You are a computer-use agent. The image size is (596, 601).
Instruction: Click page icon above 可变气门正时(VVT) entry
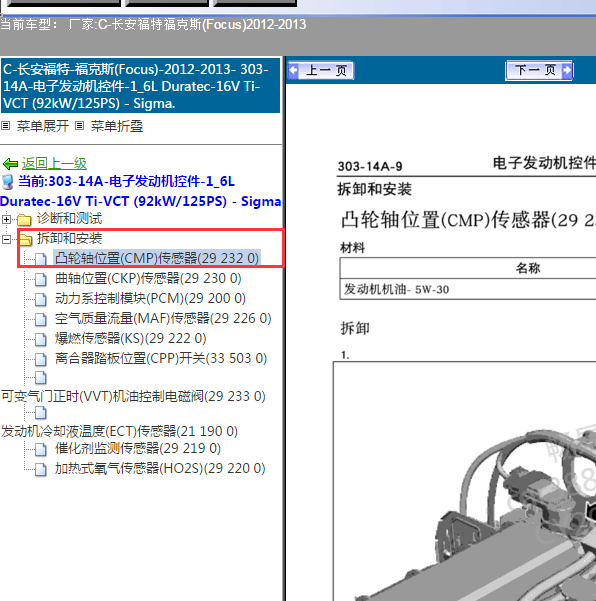point(41,378)
